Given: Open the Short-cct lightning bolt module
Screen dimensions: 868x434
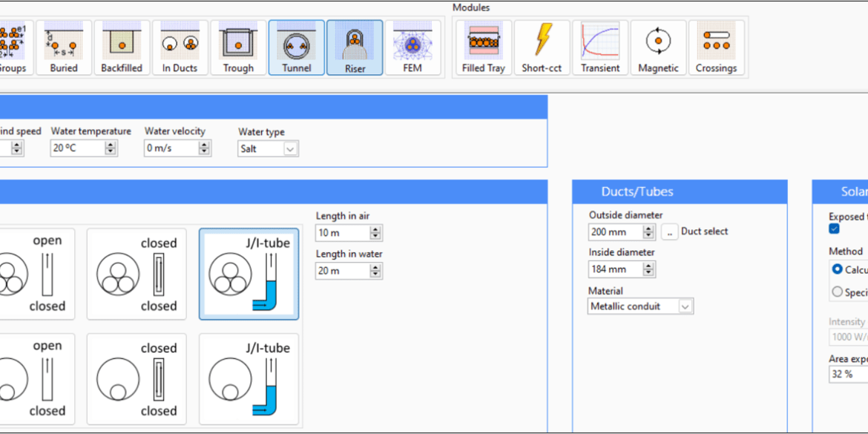Looking at the screenshot, I should pyautogui.click(x=542, y=46).
